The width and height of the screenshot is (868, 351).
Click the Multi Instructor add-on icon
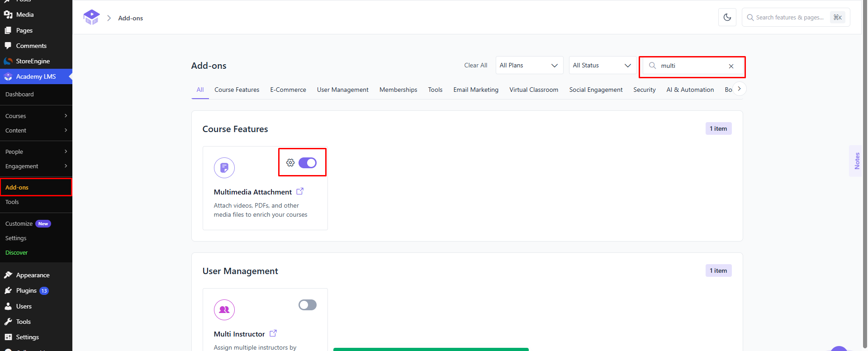pyautogui.click(x=224, y=310)
